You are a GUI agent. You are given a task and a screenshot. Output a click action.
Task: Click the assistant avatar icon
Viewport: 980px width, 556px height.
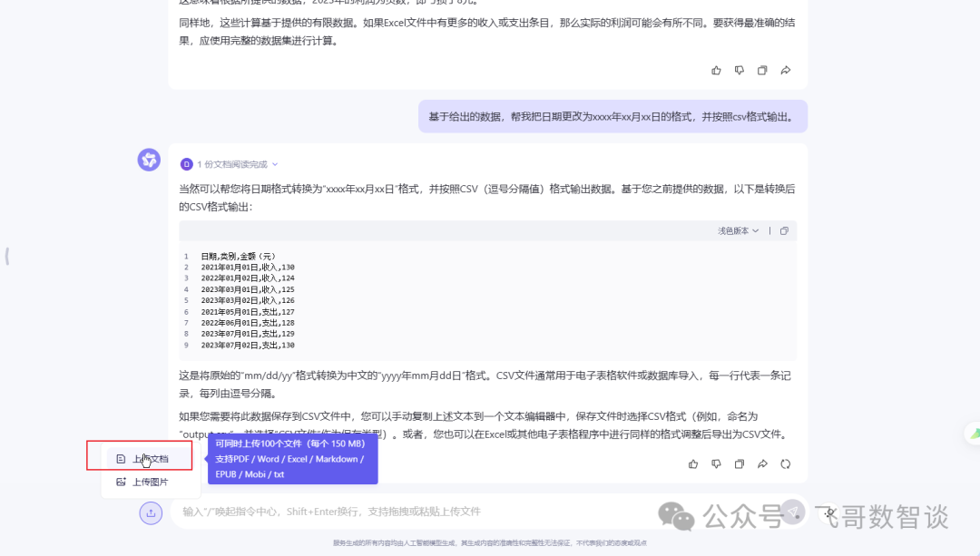149,159
